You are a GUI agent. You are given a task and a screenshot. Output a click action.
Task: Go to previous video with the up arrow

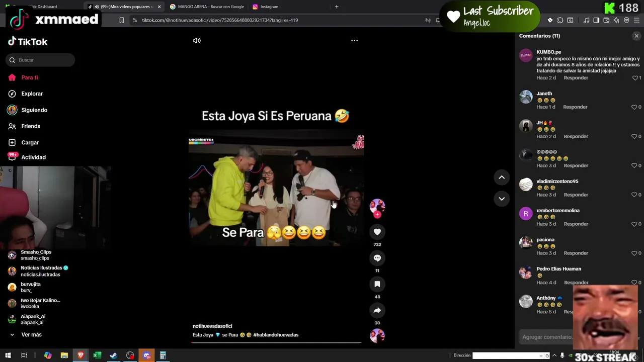(502, 177)
